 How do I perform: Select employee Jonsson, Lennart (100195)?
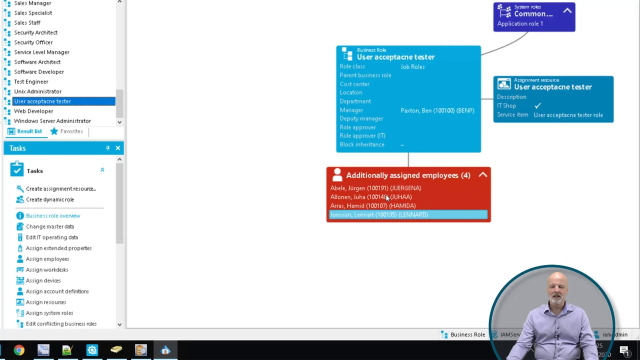pyautogui.click(x=409, y=215)
